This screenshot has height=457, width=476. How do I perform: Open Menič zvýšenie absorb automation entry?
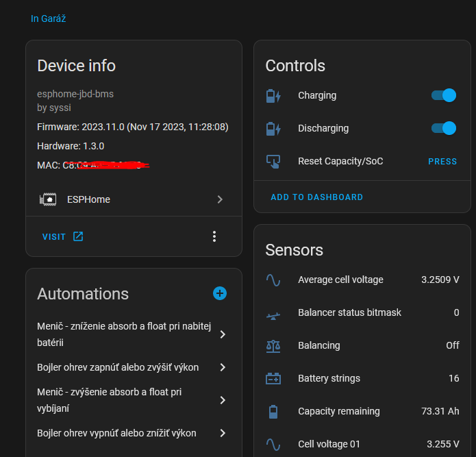[110, 400]
